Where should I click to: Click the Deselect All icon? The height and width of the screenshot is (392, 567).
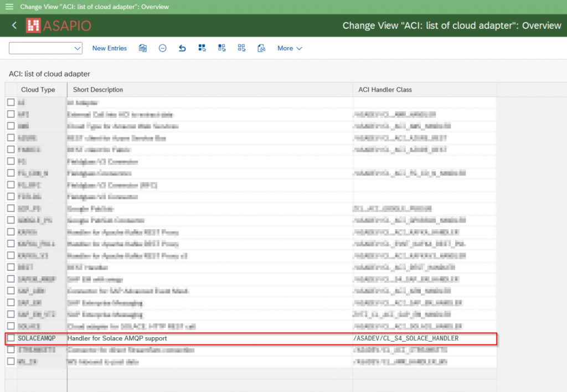click(x=241, y=48)
